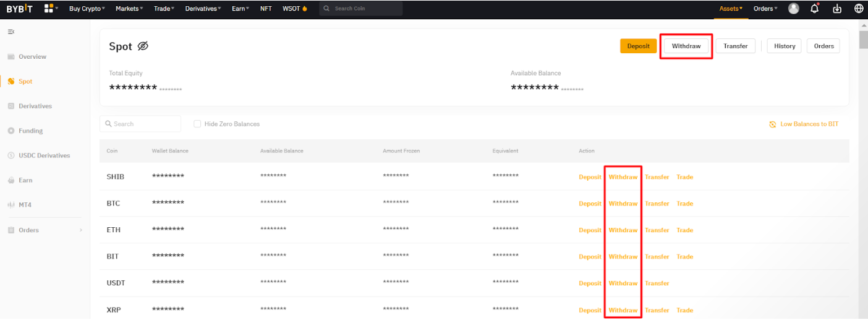Collapse the sidebar with menu icon
This screenshot has height=325, width=868.
click(x=11, y=32)
